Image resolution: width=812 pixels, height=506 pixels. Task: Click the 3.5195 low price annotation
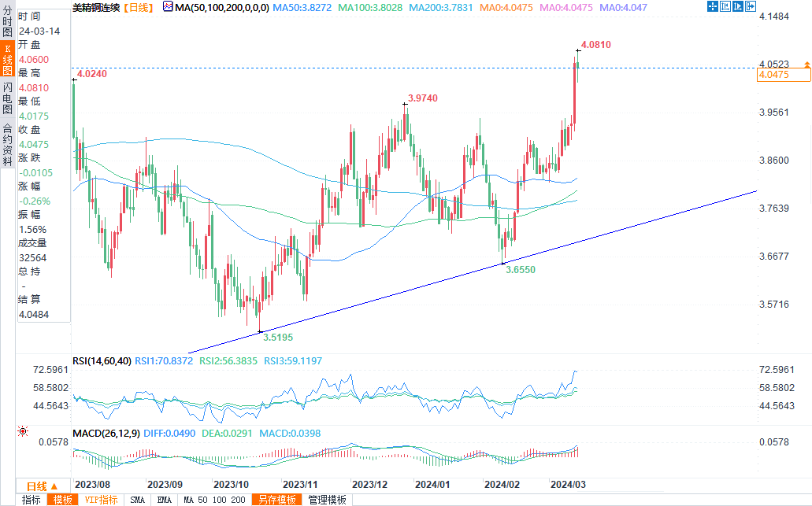point(278,338)
